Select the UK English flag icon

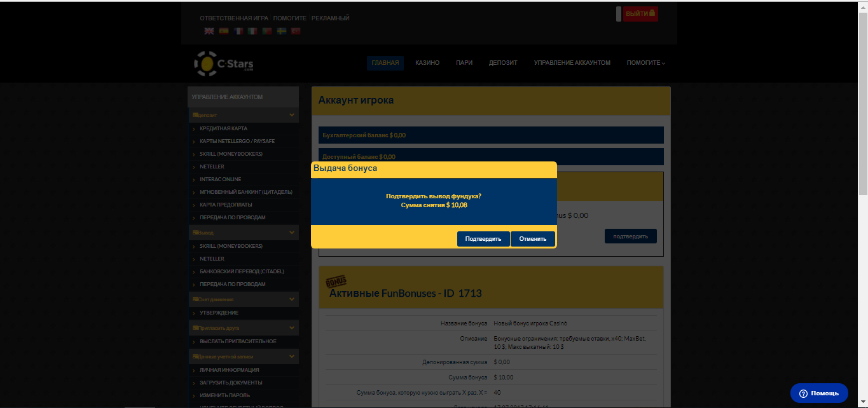pyautogui.click(x=209, y=31)
